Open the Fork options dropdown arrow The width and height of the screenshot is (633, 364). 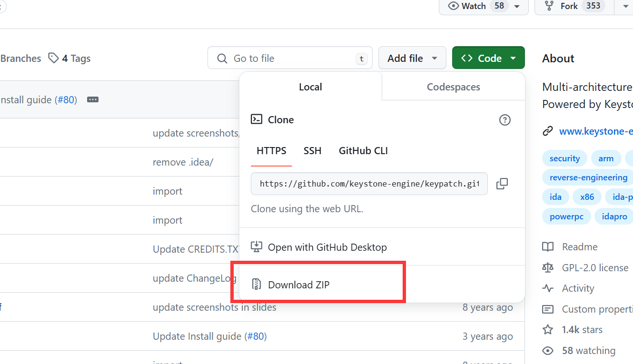tap(626, 6)
